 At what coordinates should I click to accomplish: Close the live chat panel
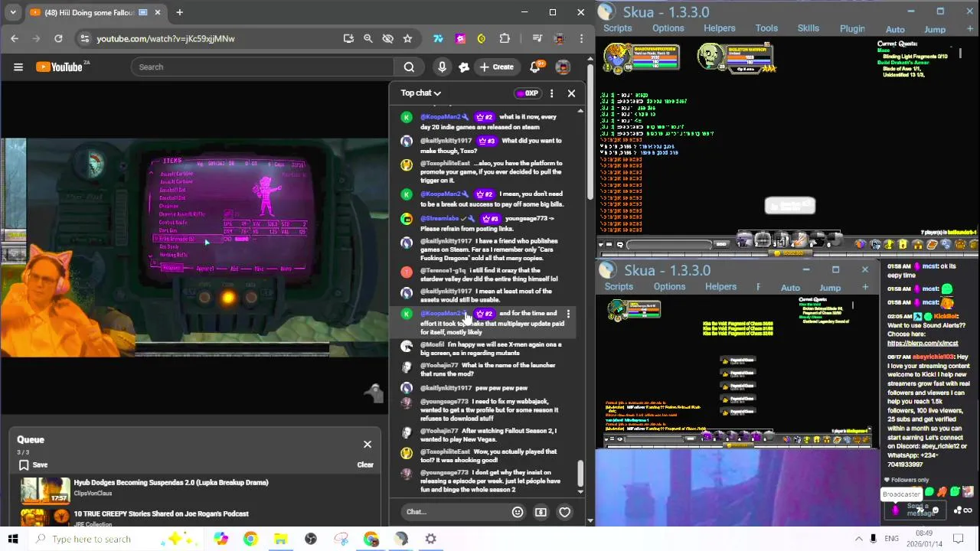(571, 93)
